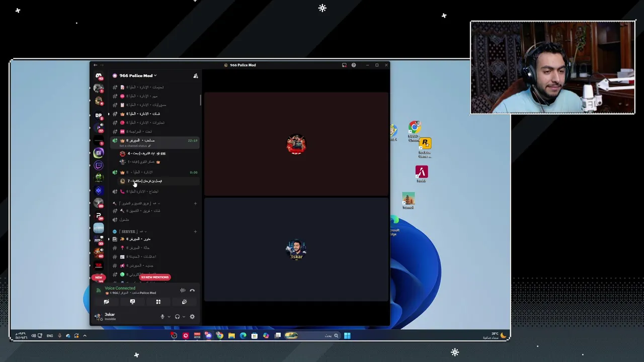Start screen sharing in voice panel
Viewport: 644px width, 362px height.
click(132, 302)
